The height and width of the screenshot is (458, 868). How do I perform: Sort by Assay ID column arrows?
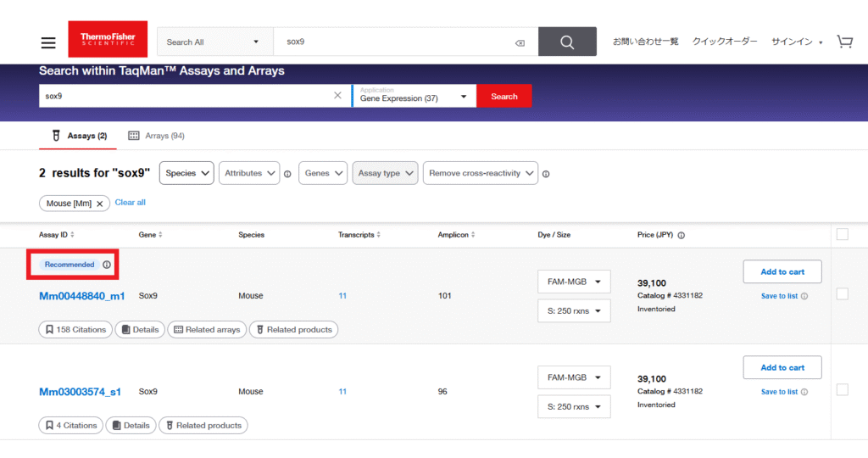pos(72,235)
